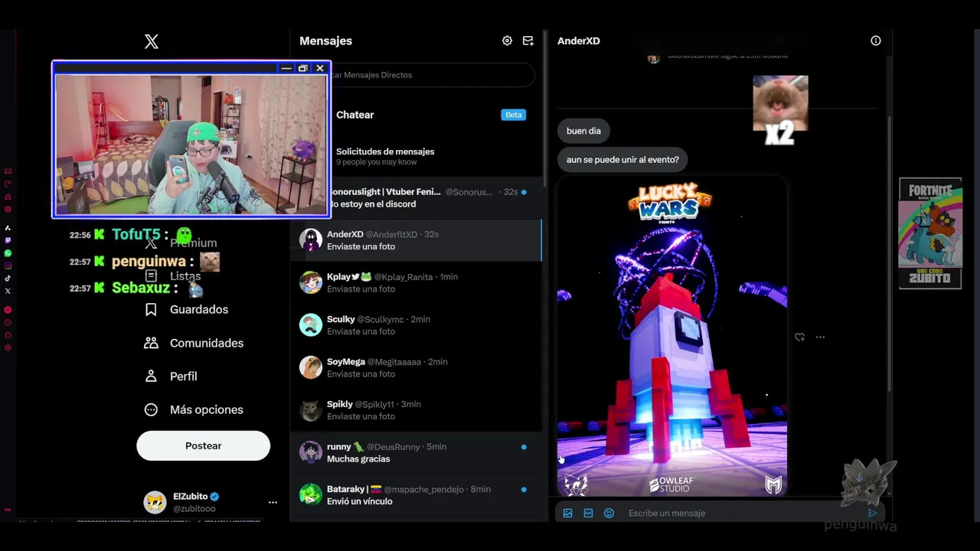Click the add media image icon
The height and width of the screenshot is (551, 980).
[567, 513]
